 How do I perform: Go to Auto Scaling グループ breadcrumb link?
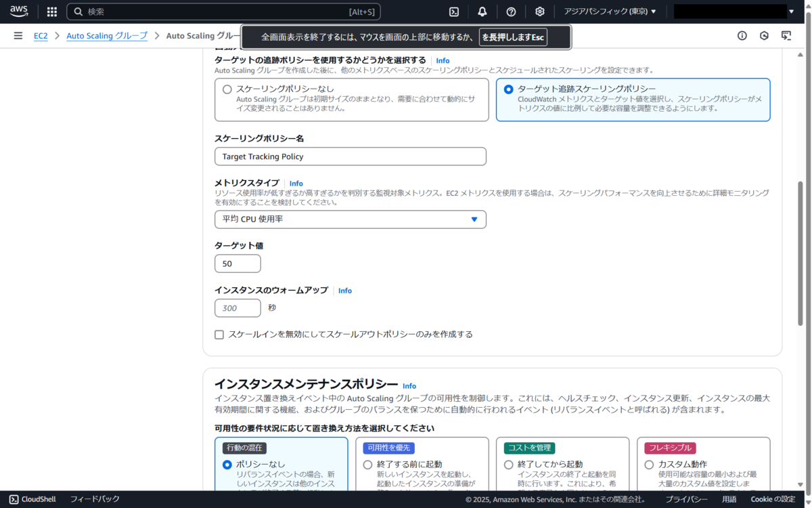[107, 36]
